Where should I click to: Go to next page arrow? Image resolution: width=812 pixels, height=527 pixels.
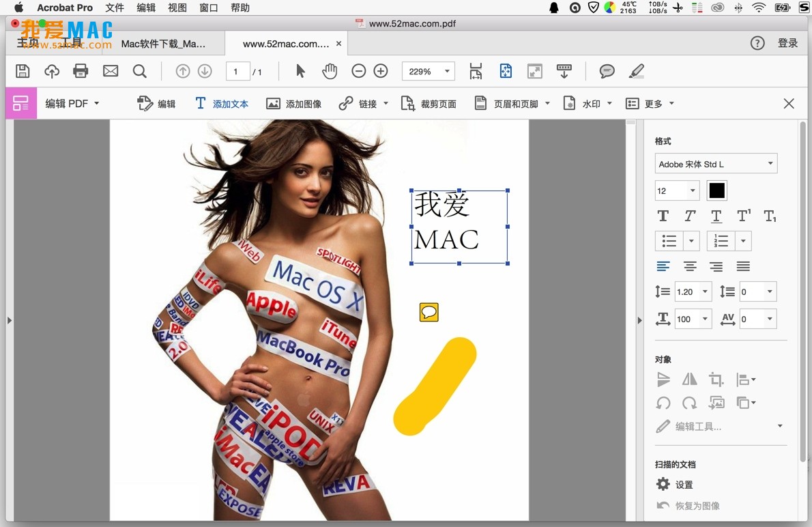(205, 71)
